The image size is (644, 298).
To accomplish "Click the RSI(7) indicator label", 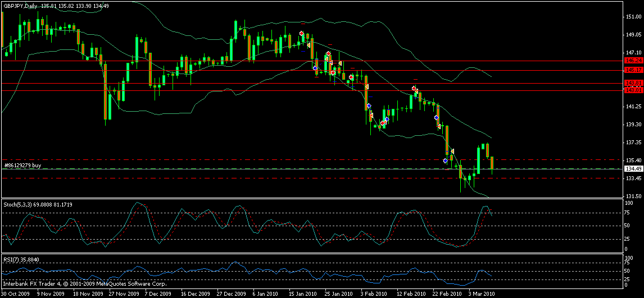I will pyautogui.click(x=12, y=260).
